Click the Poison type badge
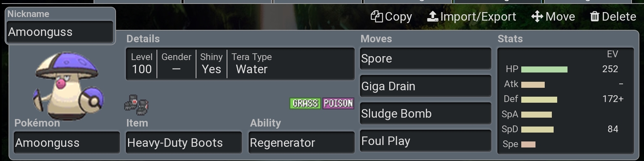644x161 pixels. (x=338, y=103)
